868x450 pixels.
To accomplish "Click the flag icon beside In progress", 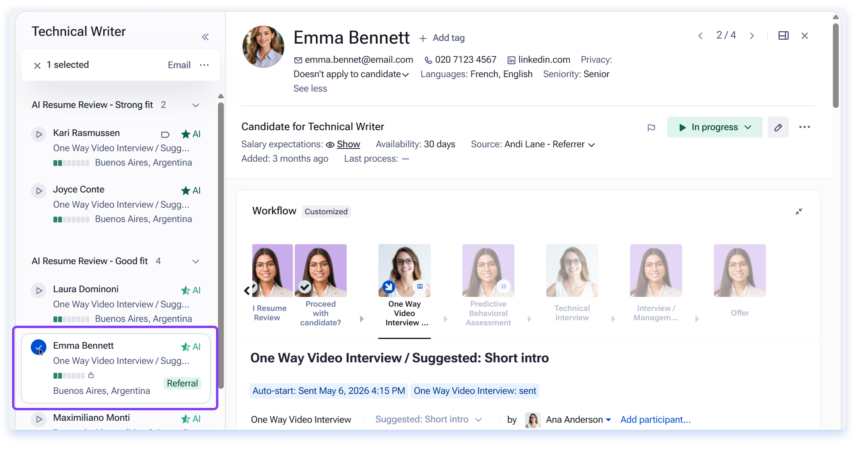I will (x=651, y=128).
